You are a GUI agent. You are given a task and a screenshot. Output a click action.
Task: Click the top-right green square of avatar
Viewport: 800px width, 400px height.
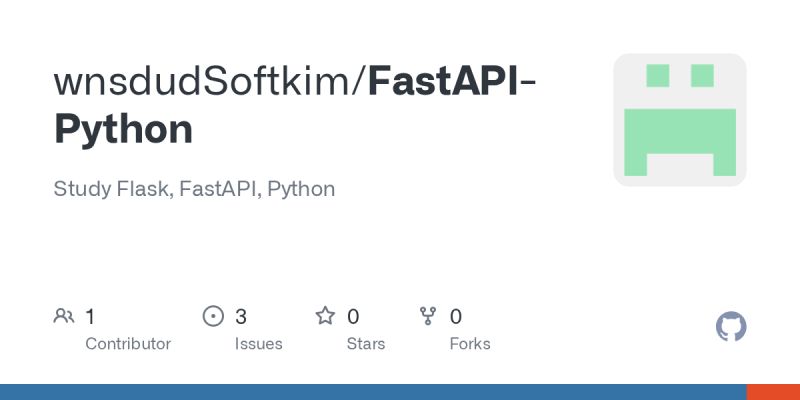tap(702, 75)
